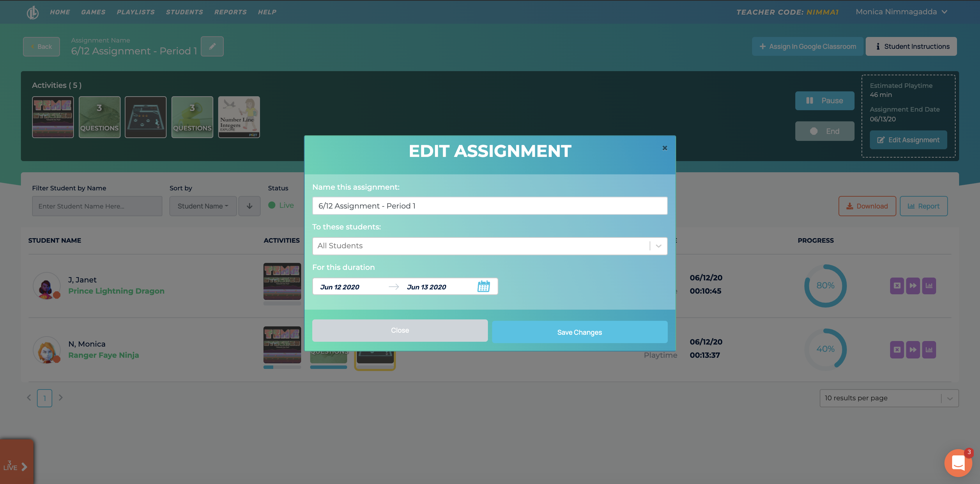Click Monica's bar chart report icon
The image size is (980, 484).
coord(929,350)
